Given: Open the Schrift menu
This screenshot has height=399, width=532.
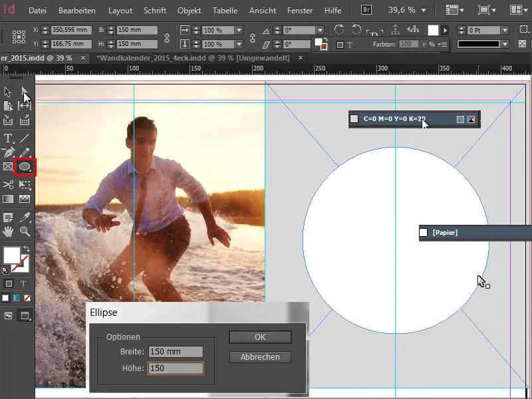Looking at the screenshot, I should coord(155,11).
